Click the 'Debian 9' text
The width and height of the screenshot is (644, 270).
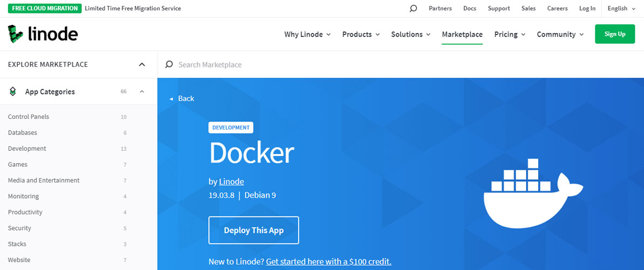260,195
